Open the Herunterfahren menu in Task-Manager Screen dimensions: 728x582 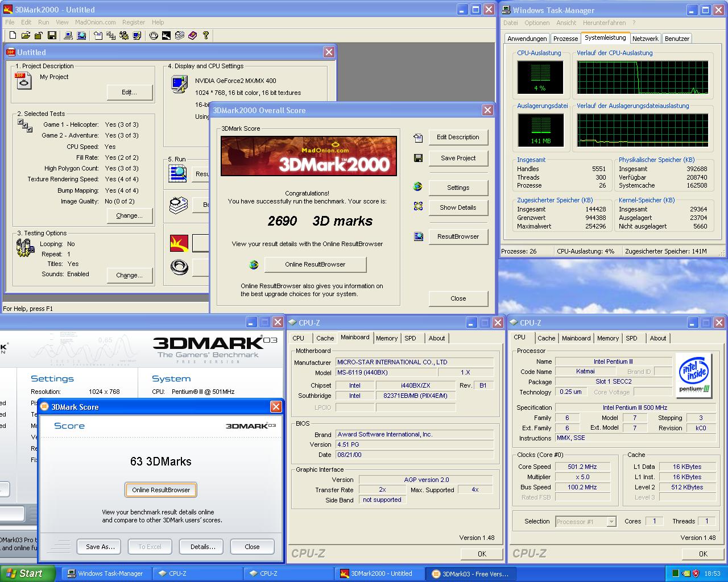coord(604,23)
